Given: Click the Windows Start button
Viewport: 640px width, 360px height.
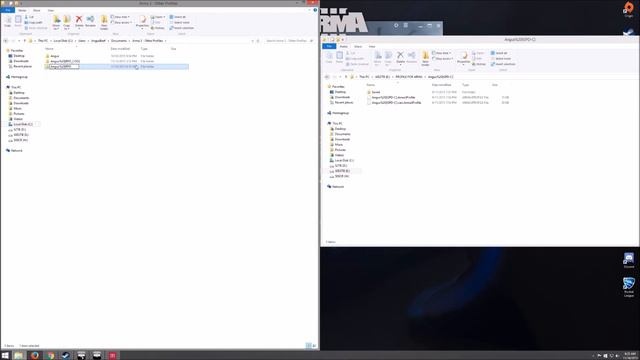Looking at the screenshot, I should pyautogui.click(x=5, y=356).
